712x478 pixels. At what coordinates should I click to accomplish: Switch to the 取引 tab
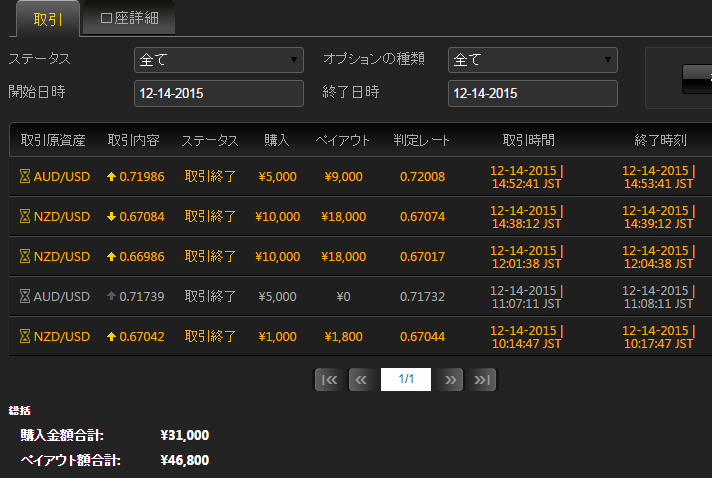tap(48, 19)
